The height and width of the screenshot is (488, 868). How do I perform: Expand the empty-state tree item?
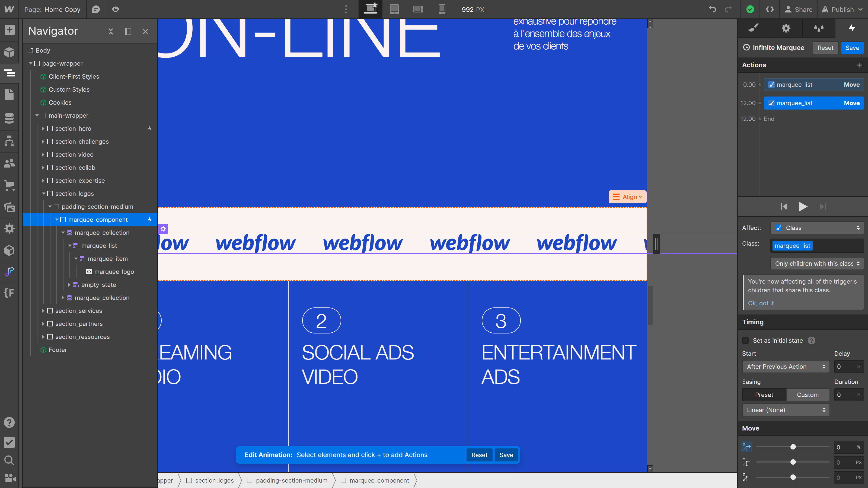point(69,285)
